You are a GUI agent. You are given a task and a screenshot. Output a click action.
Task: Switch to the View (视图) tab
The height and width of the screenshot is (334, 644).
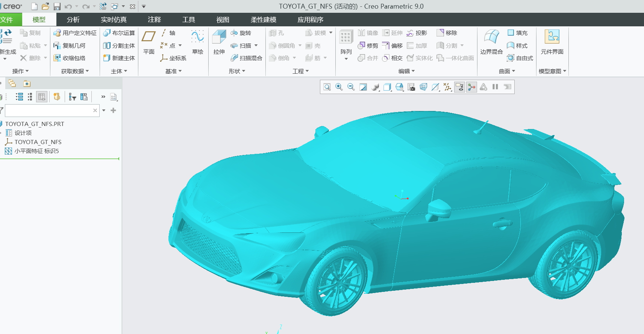point(223,20)
